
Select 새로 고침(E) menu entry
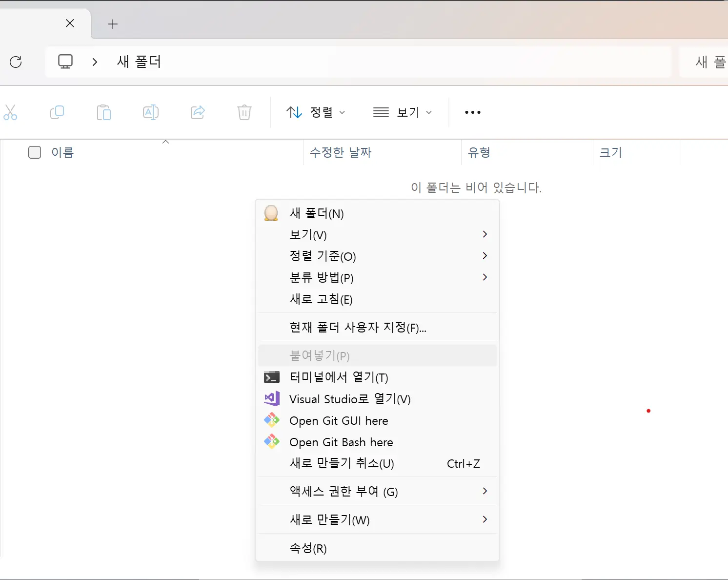coord(377,299)
